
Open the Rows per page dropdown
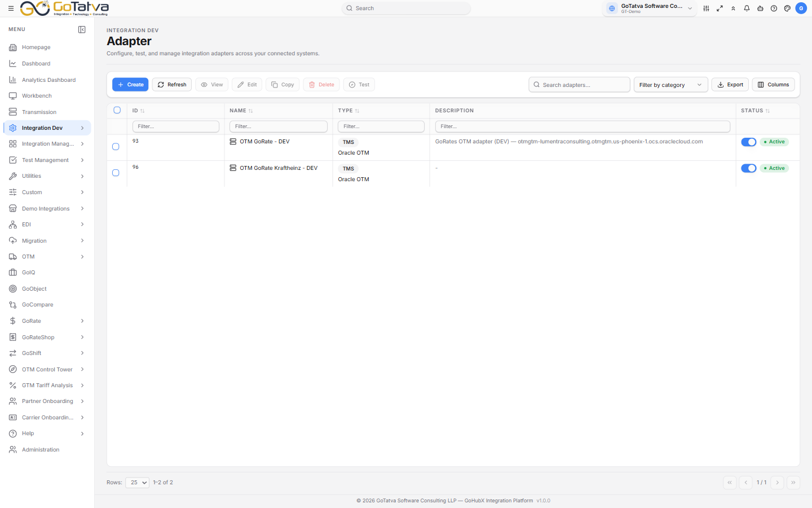(138, 483)
